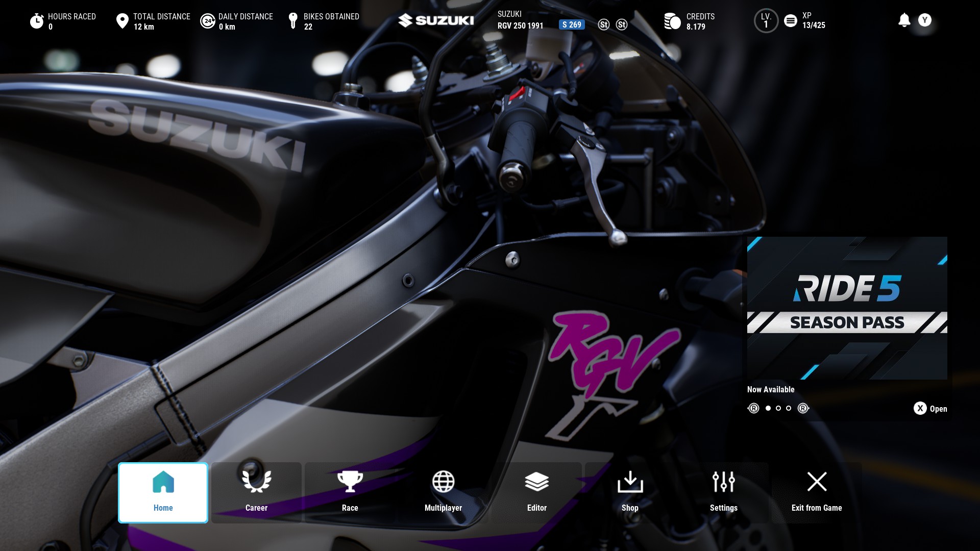Open Multiplayer globe icon
980x551 pixels.
click(x=443, y=482)
